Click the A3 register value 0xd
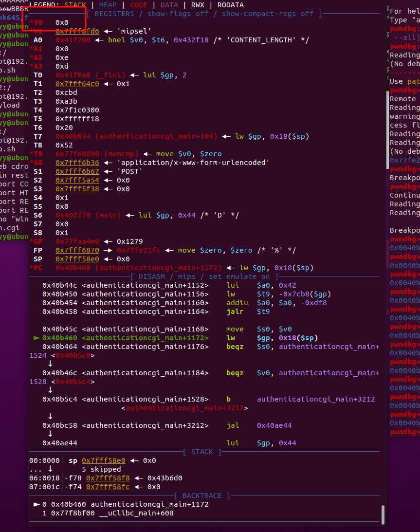 tap(62, 66)
